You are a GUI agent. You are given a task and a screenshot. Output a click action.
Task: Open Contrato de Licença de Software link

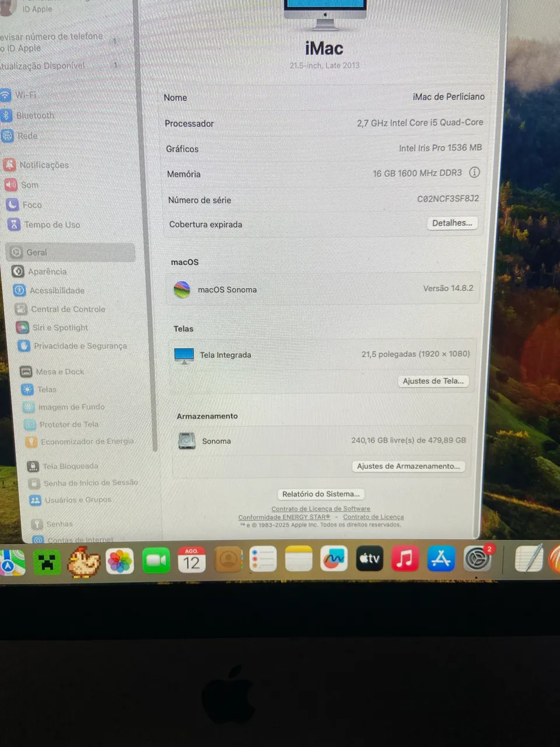(x=321, y=508)
